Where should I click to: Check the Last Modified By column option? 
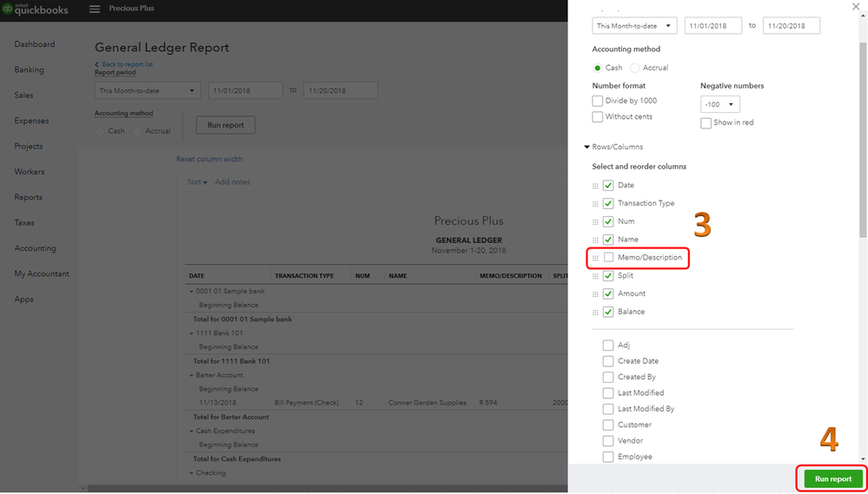click(608, 409)
